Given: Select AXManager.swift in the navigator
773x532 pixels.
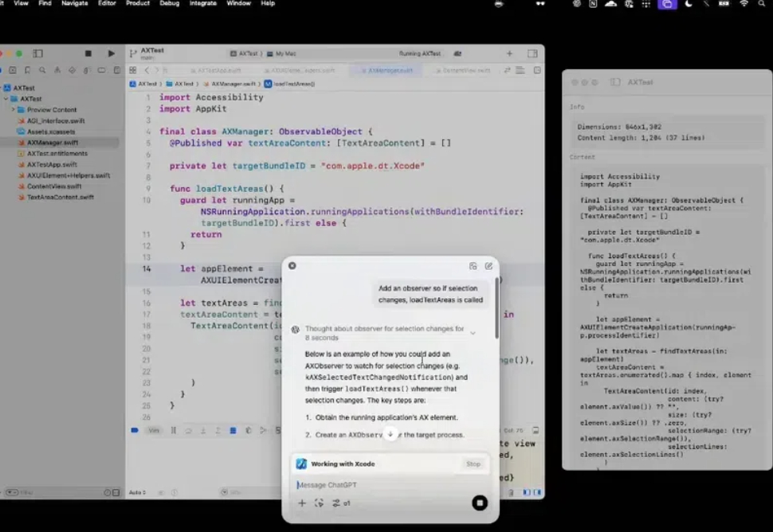Looking at the screenshot, I should (53, 143).
